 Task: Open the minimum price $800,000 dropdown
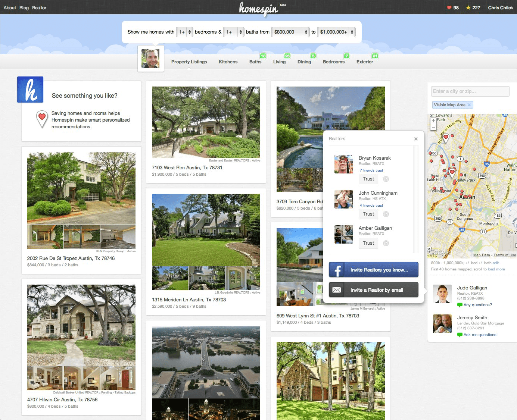point(290,32)
